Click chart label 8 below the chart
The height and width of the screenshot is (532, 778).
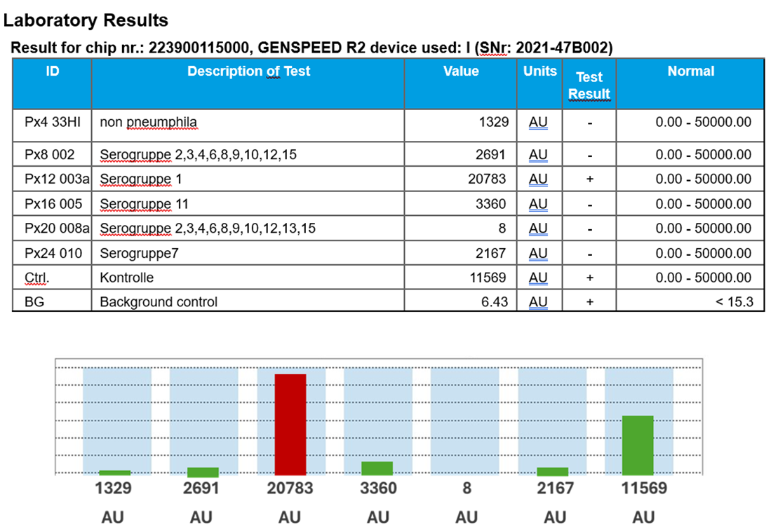point(467,489)
